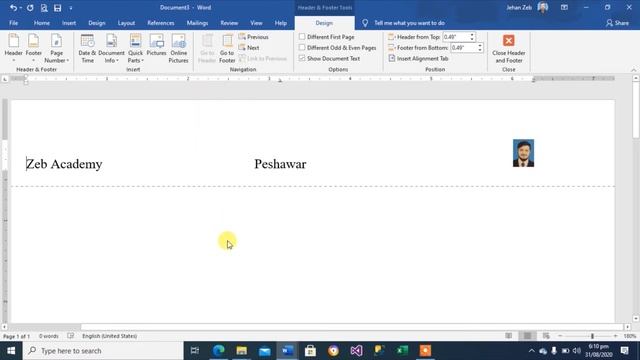Open the Layout tab

tap(126, 23)
